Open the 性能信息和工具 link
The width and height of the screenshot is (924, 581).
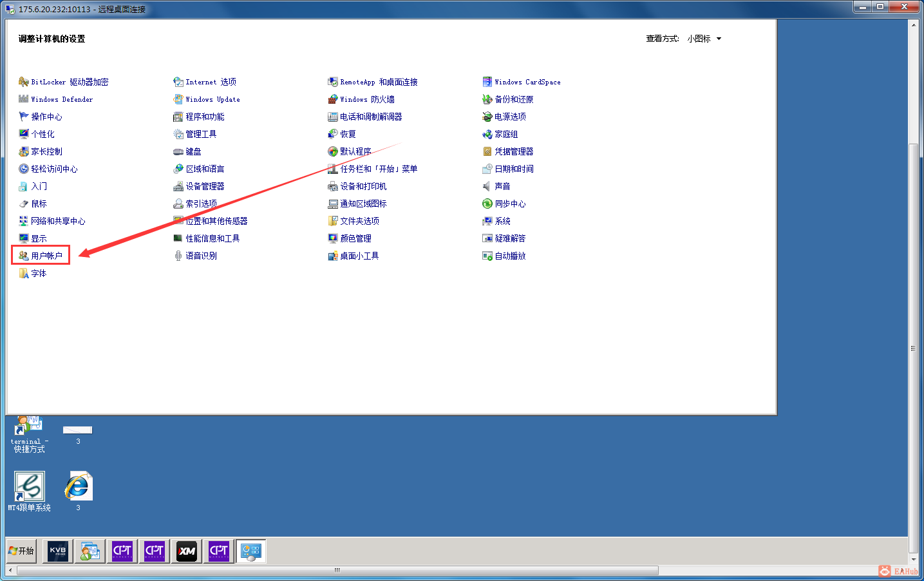click(213, 238)
